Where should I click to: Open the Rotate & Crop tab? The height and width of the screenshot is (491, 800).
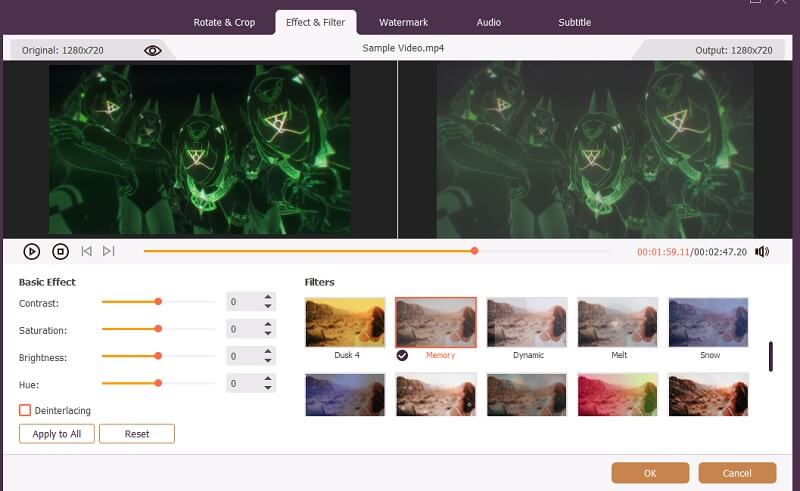click(225, 22)
